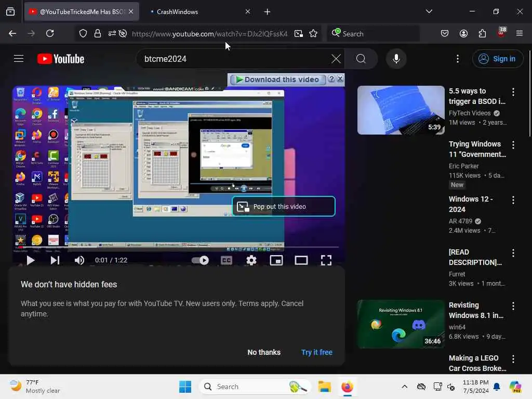Open options for READ DESCRIPTION video
Viewport: 532px width, 399px height.
(x=513, y=253)
